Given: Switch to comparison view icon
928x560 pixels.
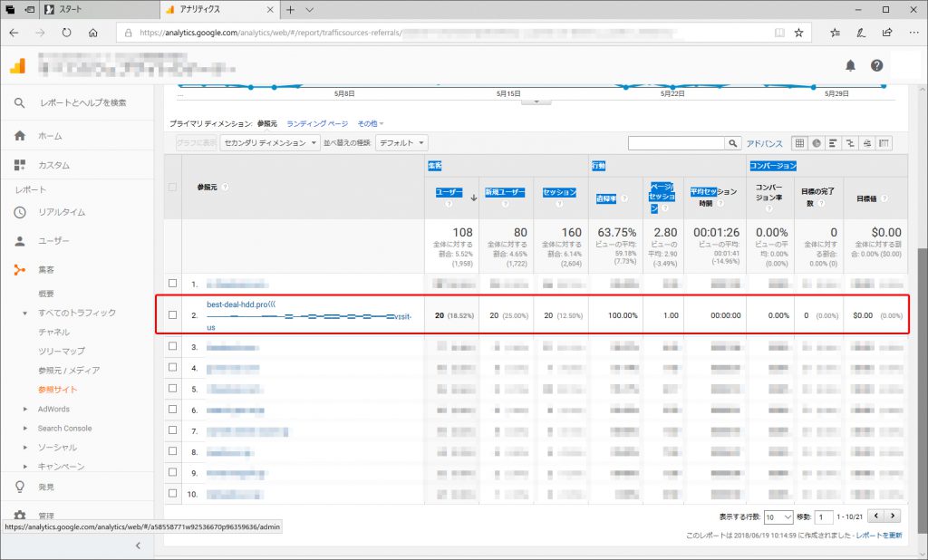Looking at the screenshot, I should [x=850, y=142].
